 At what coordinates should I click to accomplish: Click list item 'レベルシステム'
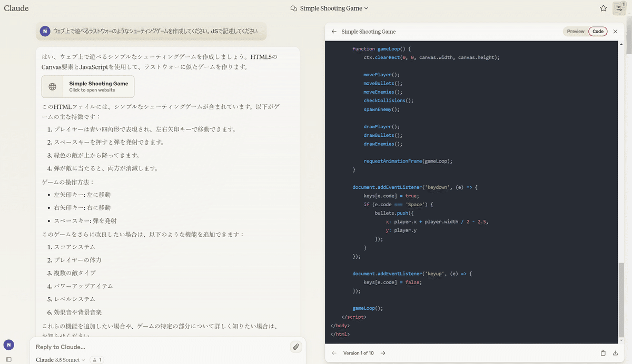pyautogui.click(x=74, y=299)
